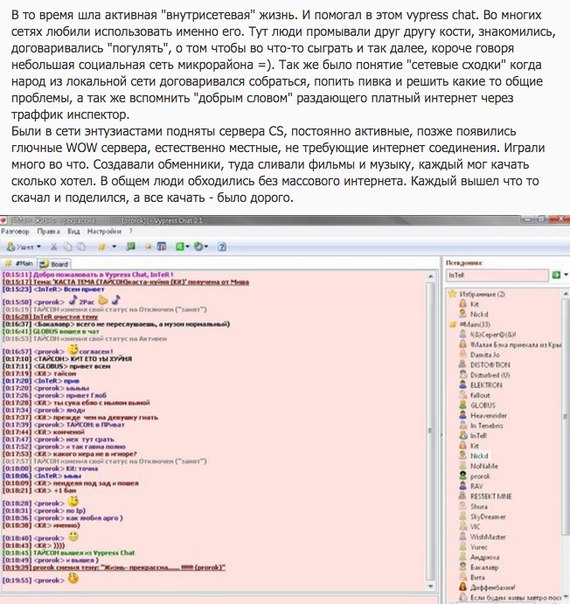The width and height of the screenshot is (570, 604).
Task: Click the small yellow star toolbar icon
Action: tap(148, 247)
